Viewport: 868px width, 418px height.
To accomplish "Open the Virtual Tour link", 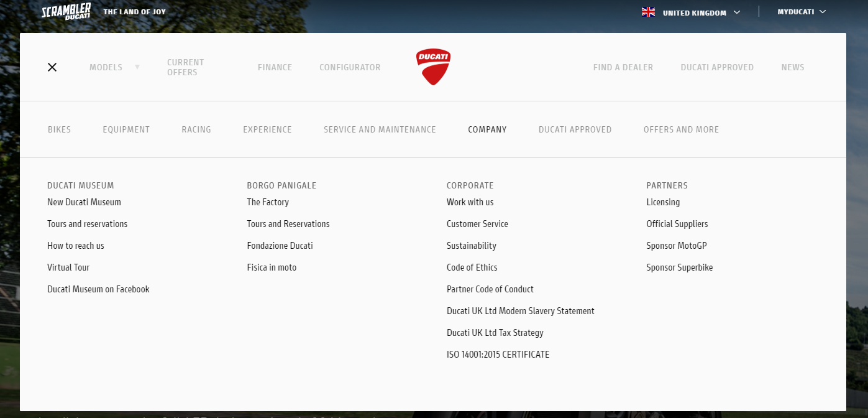I will 68,267.
